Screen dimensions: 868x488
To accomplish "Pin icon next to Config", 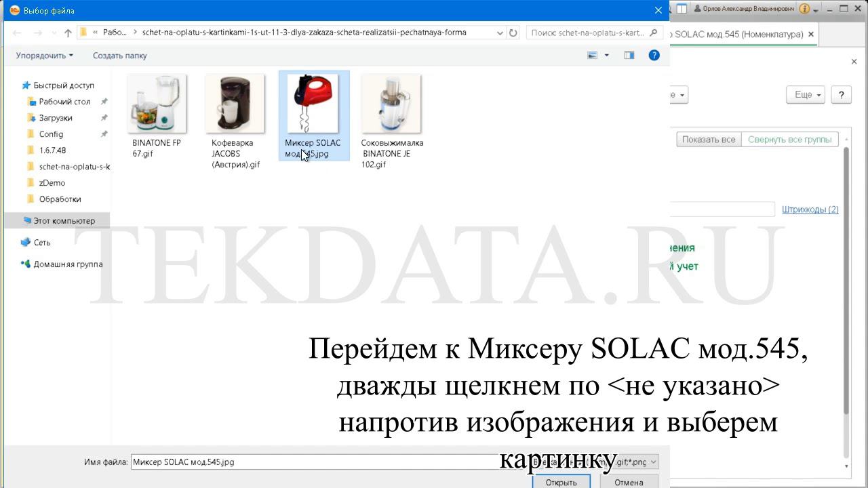I will coord(104,134).
